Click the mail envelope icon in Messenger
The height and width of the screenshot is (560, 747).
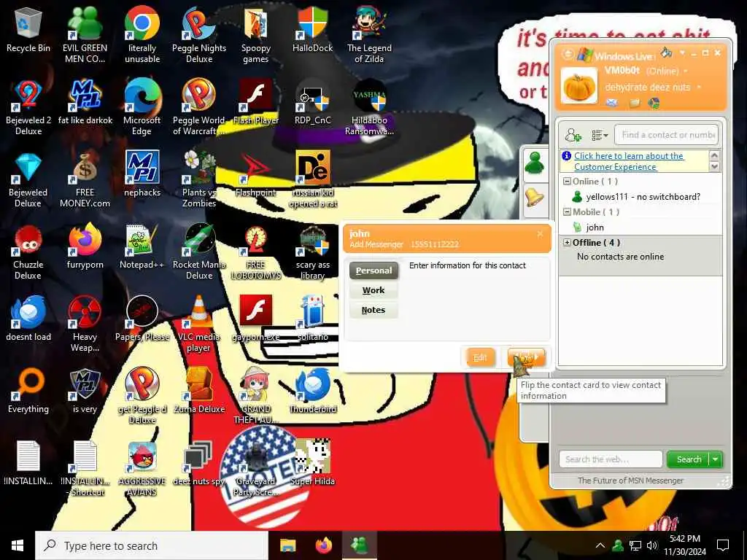(612, 102)
